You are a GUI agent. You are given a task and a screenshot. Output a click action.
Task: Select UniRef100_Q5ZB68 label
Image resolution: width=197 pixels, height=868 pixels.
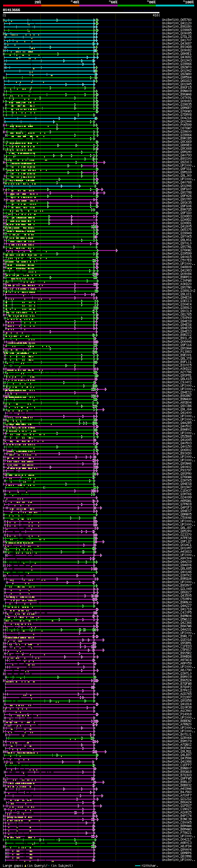[x=177, y=436]
